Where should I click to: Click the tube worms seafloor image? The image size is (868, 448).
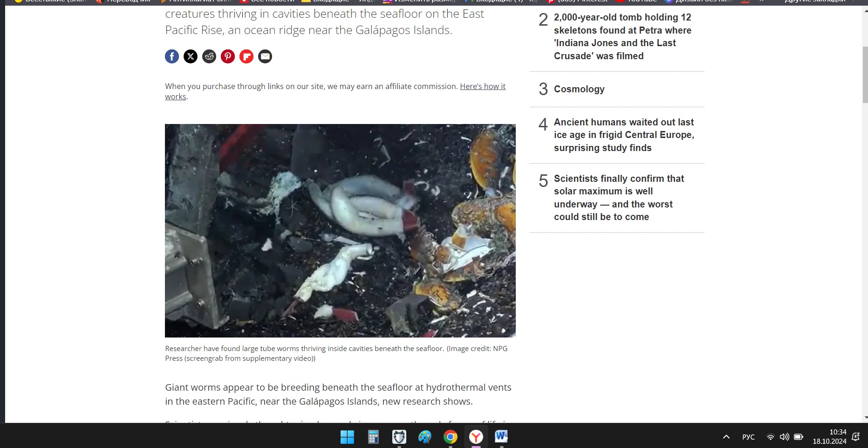[x=340, y=230]
